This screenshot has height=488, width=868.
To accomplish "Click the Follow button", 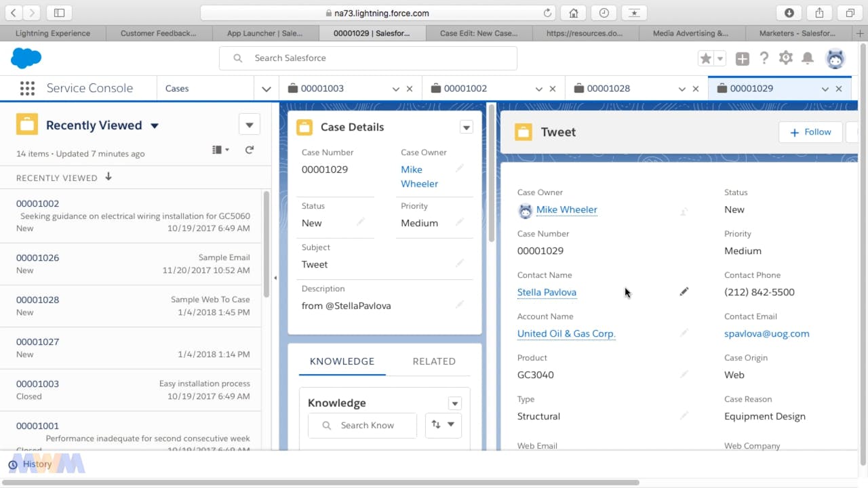I will (x=810, y=132).
